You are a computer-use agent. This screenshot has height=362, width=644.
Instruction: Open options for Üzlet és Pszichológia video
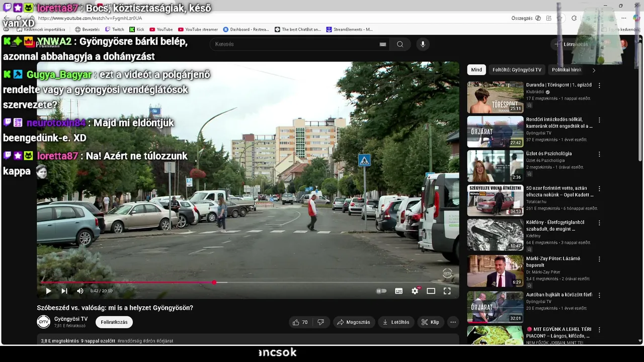[x=599, y=154]
